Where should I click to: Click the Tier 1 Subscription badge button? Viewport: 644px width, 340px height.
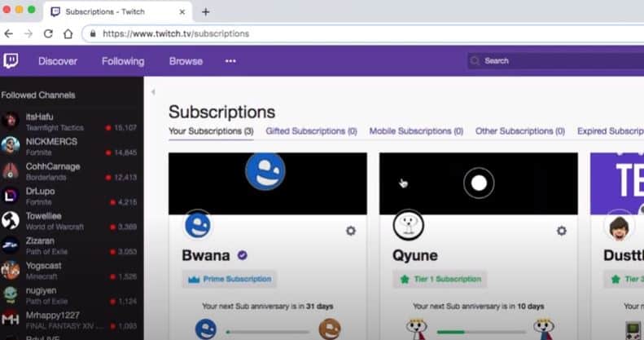click(x=440, y=279)
